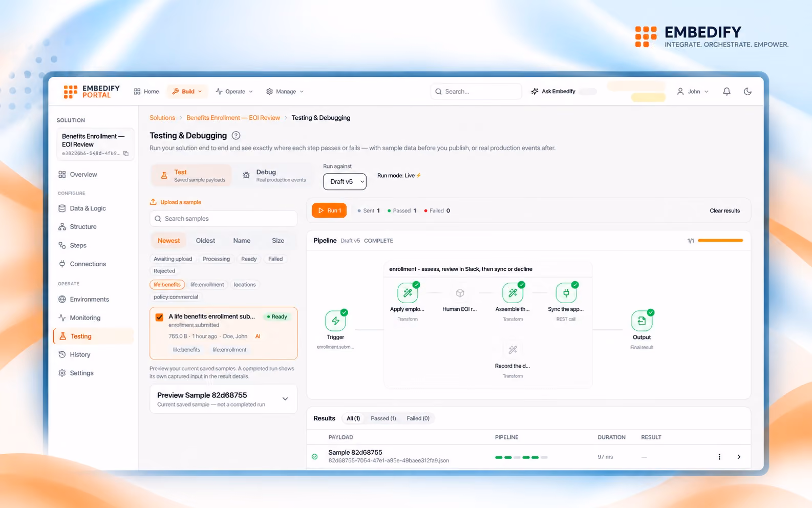Screen dimensions: 812x508
Task: Open notifications bell icon
Action: [726, 91]
